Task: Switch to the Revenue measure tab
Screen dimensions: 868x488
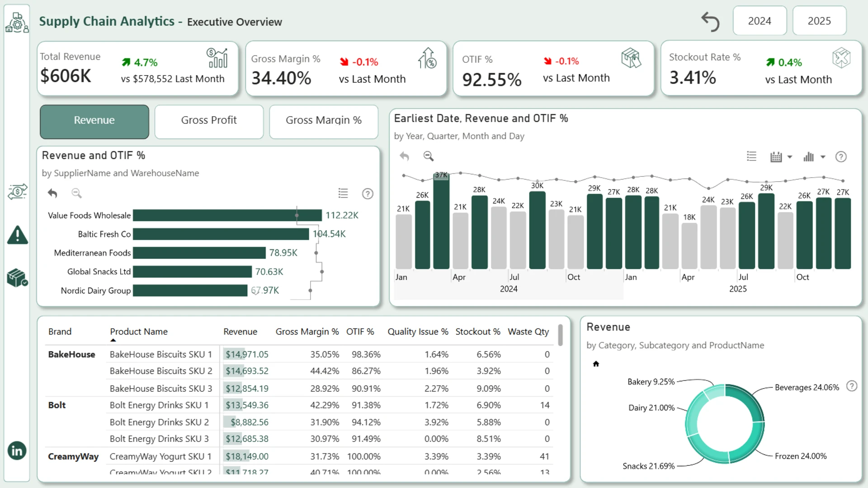Action: pyautogui.click(x=94, y=122)
